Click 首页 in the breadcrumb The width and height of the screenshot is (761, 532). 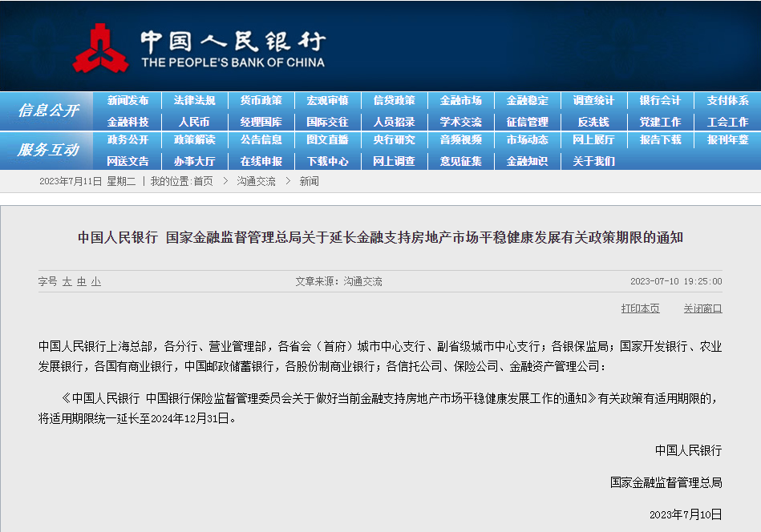204,182
